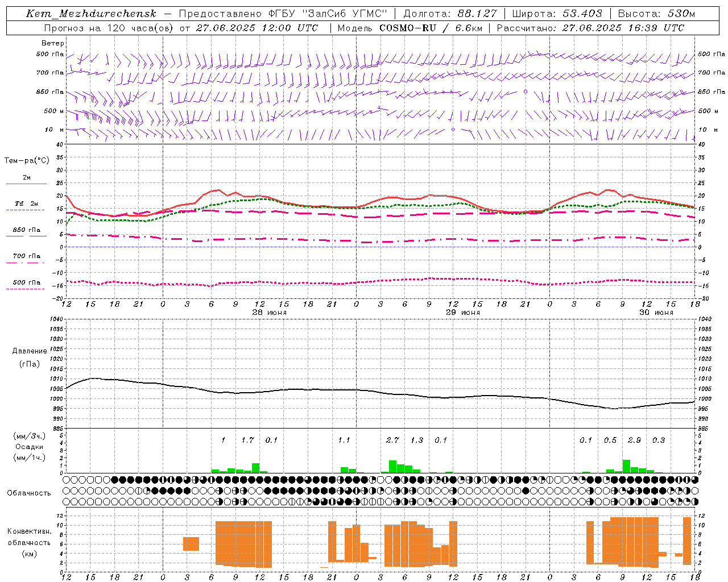
Task: Click the (мм/1ч.) hourly precipitation unit label
Action: tap(29, 458)
